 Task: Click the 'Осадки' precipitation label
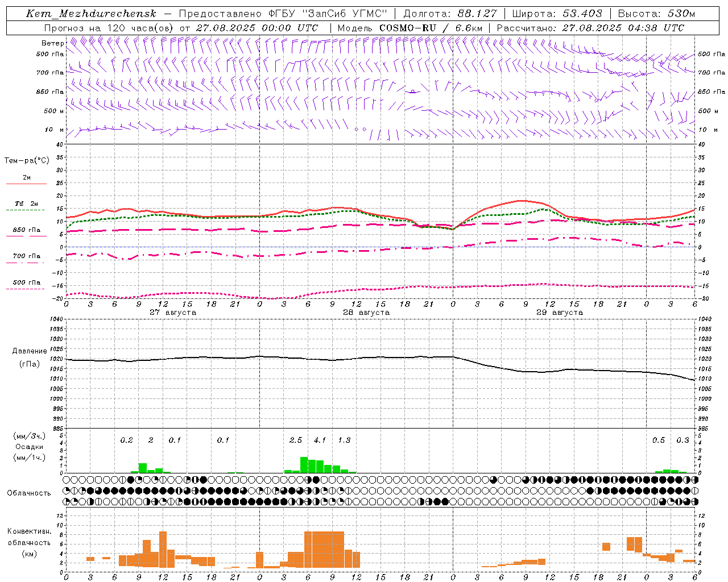pos(29,447)
